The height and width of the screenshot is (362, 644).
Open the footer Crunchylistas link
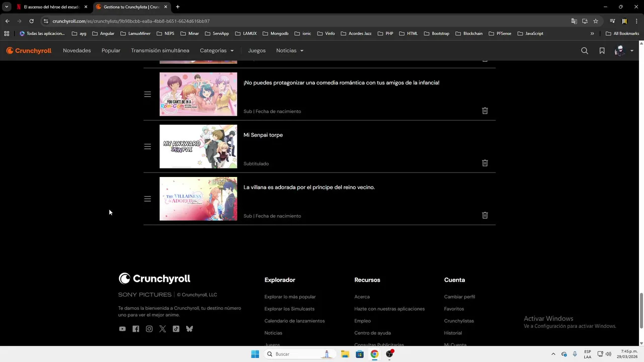[459, 321]
